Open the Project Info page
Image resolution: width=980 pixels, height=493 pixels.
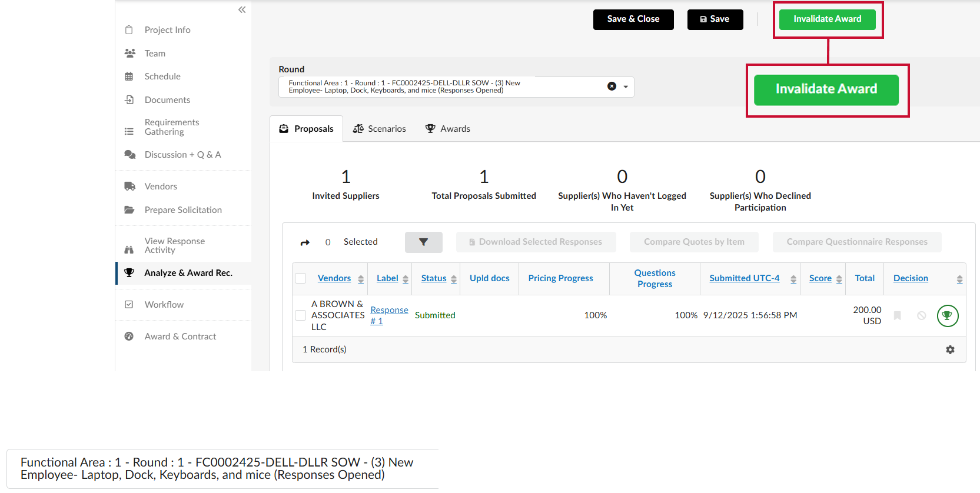168,30
